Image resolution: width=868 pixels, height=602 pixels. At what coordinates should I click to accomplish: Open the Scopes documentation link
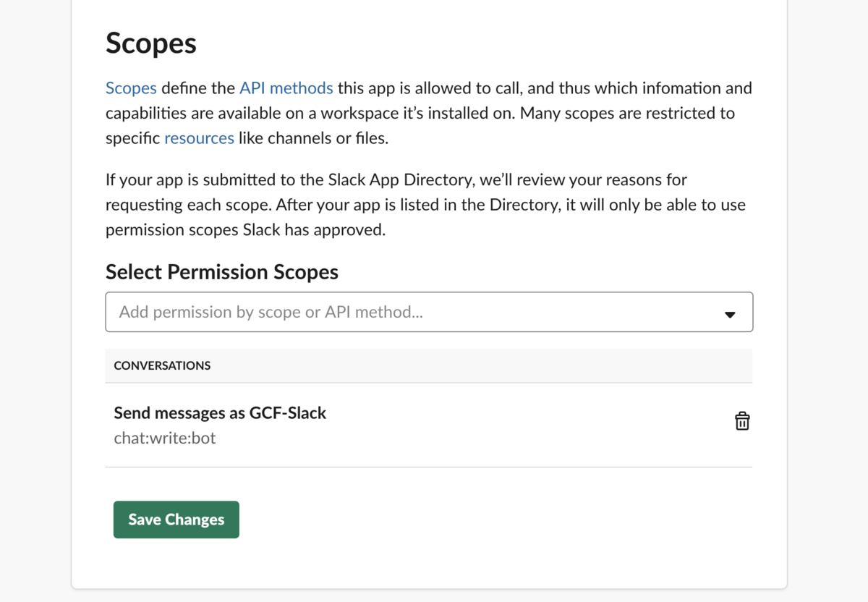point(131,88)
